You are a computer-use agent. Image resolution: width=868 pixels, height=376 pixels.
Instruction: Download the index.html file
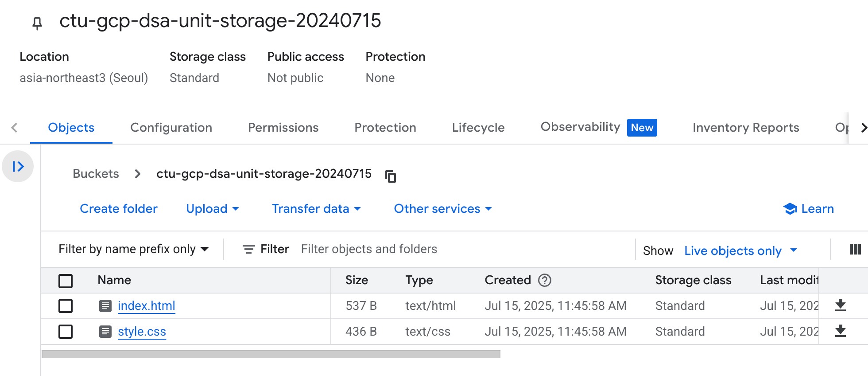coord(840,305)
